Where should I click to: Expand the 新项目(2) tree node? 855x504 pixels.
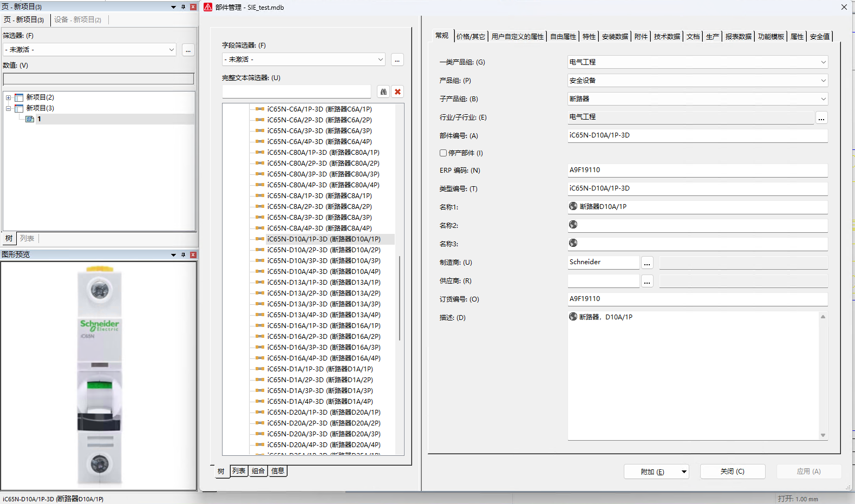pyautogui.click(x=9, y=97)
